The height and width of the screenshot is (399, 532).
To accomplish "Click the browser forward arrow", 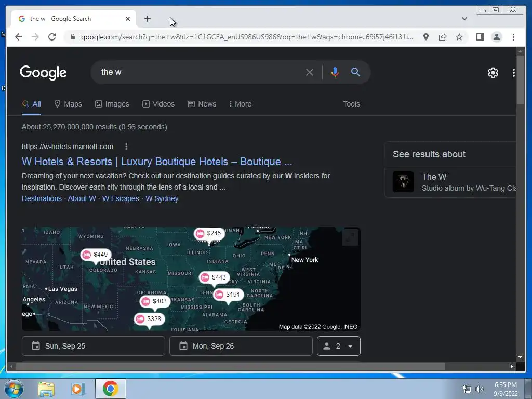I will (x=35, y=37).
